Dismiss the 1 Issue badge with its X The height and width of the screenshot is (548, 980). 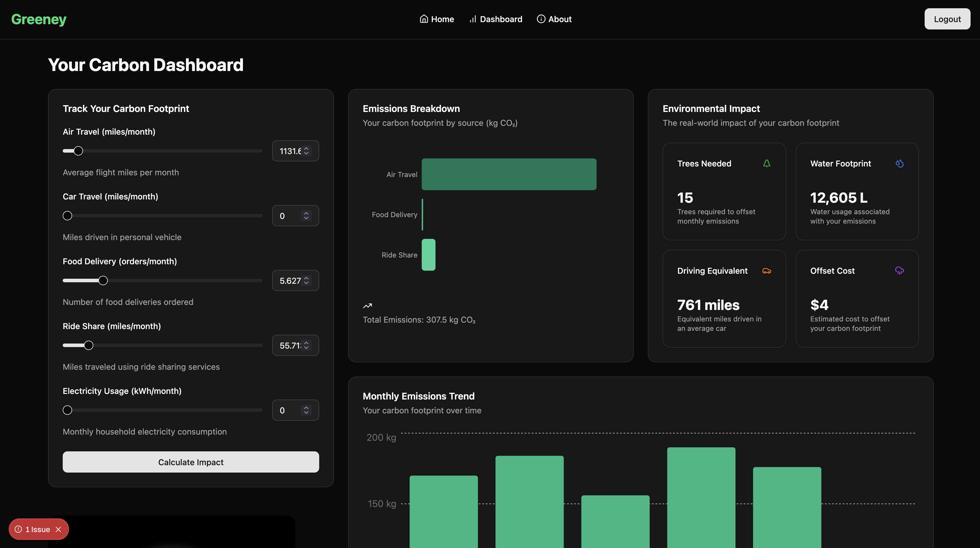(x=58, y=529)
